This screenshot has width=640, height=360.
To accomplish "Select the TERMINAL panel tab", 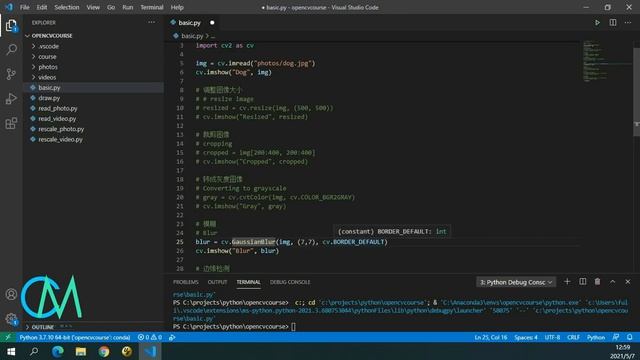I will (x=248, y=282).
